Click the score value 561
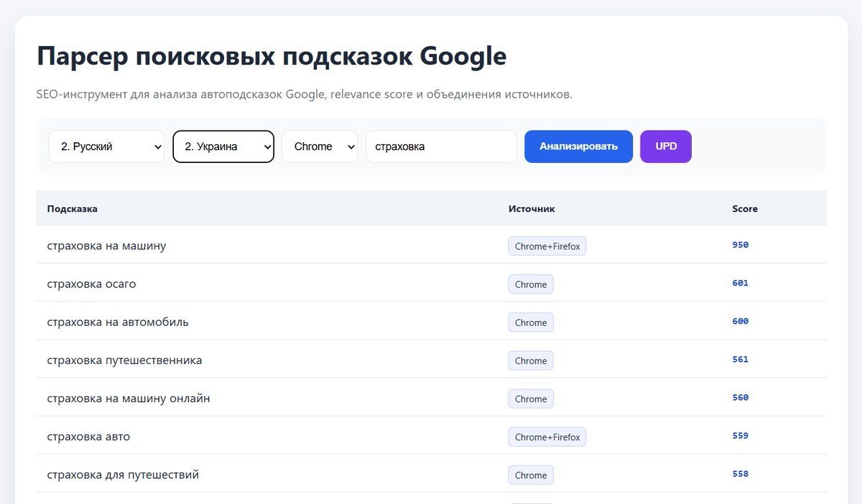The width and height of the screenshot is (862, 504). 741,359
